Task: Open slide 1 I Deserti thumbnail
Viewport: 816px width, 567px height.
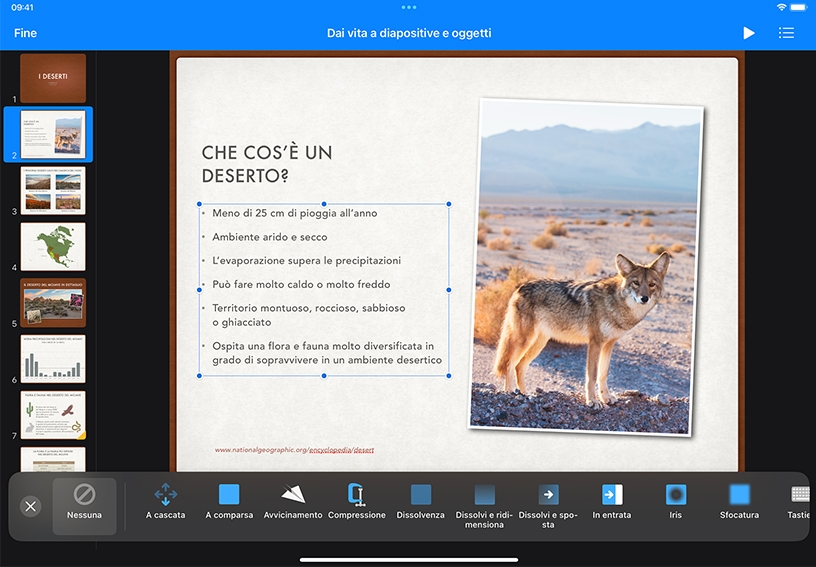Action: point(53,78)
